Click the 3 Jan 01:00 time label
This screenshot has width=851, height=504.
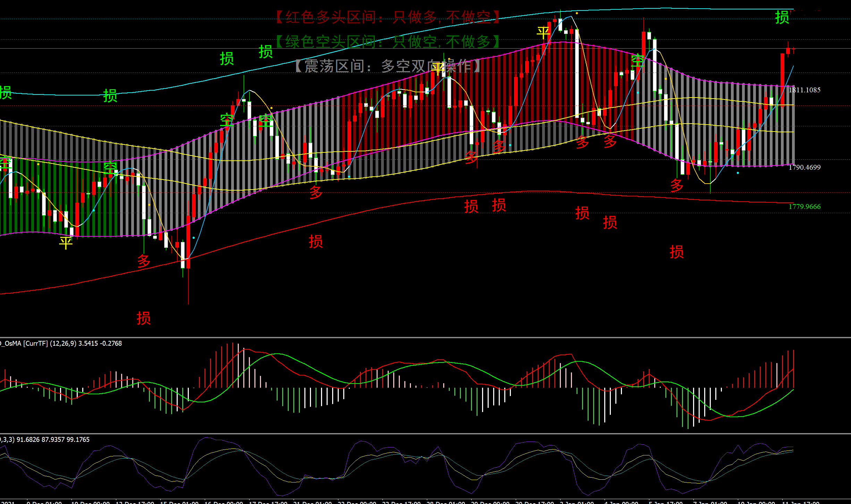(x=576, y=502)
